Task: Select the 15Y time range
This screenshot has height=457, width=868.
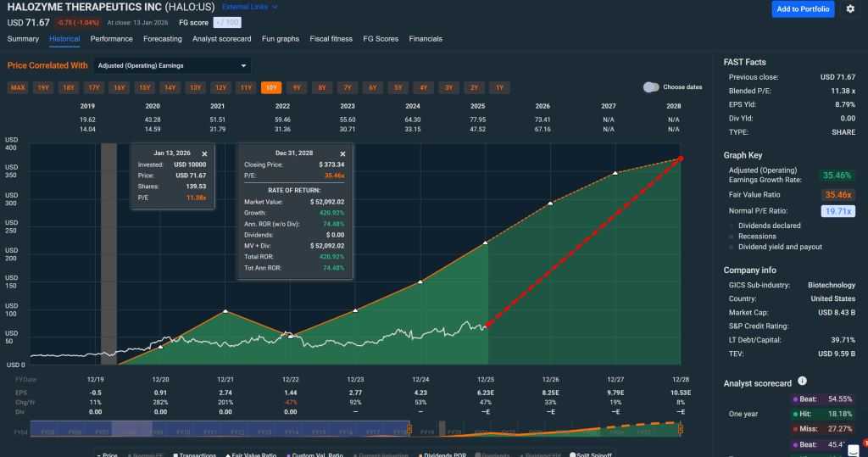Action: [144, 87]
